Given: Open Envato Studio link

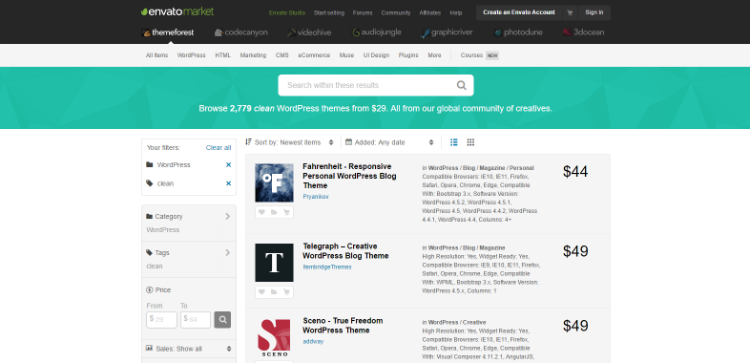Looking at the screenshot, I should [x=287, y=13].
